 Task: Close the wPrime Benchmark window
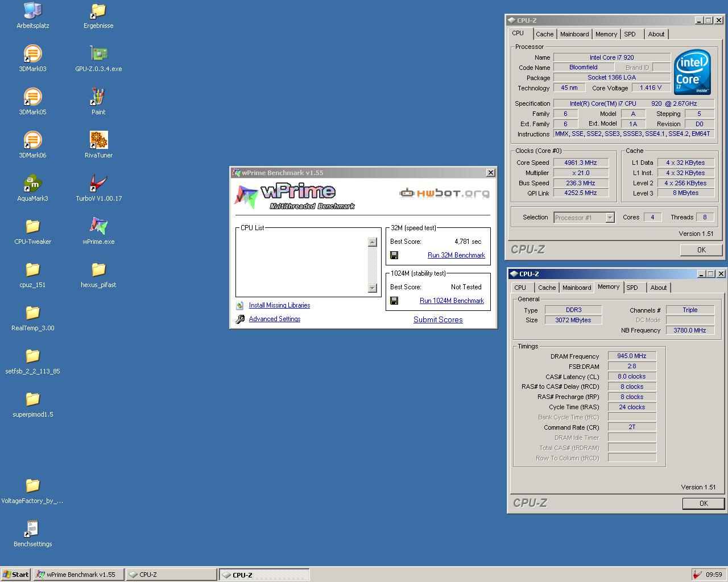[x=490, y=173]
